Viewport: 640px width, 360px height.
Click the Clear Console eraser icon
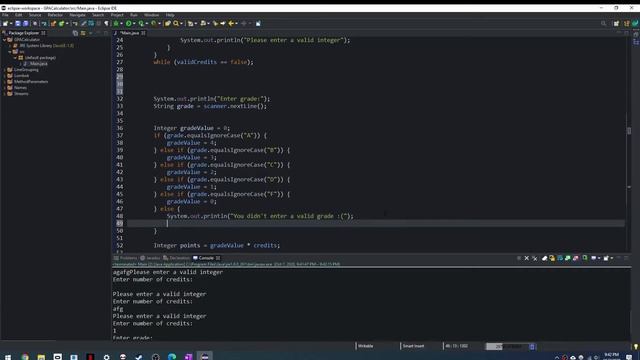point(544,258)
